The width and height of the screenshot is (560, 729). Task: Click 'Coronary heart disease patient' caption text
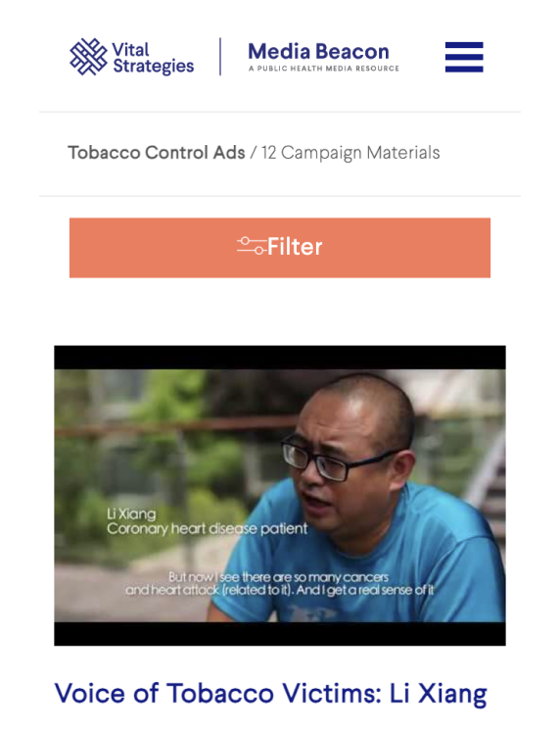pyautogui.click(x=208, y=528)
